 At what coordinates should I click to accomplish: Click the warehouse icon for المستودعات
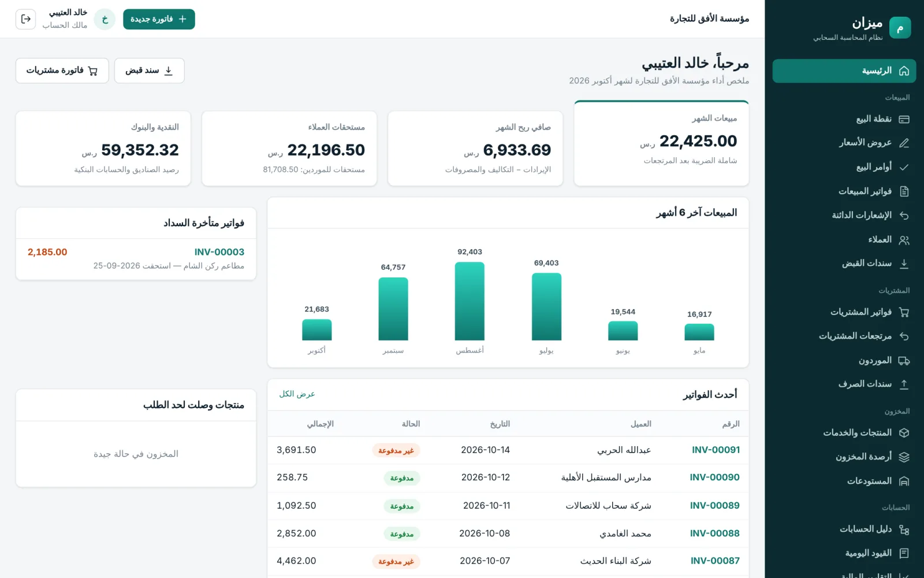(x=904, y=481)
